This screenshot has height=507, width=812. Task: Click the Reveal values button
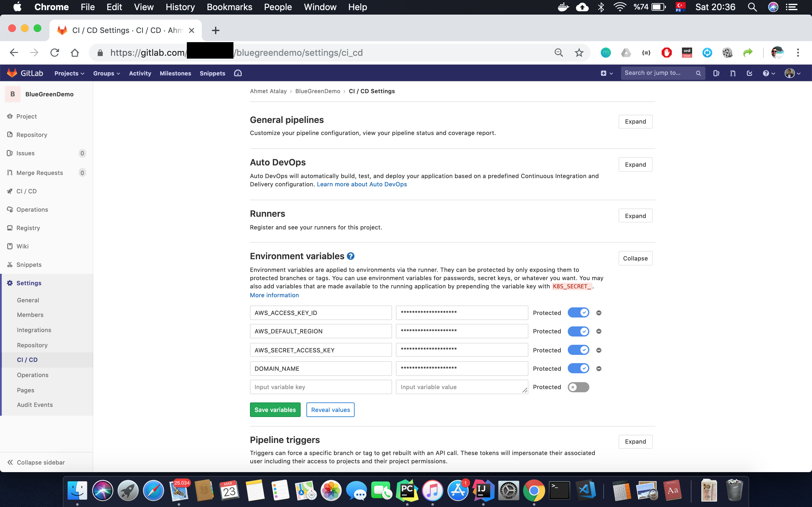click(x=330, y=410)
